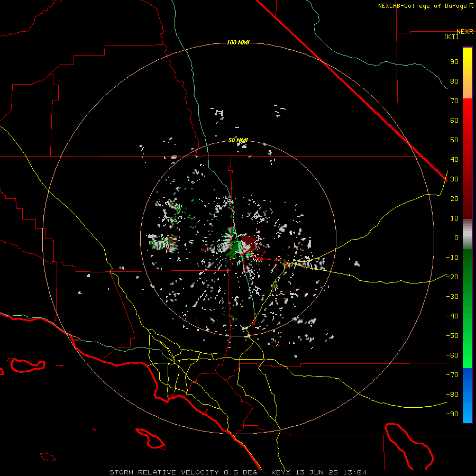
Task: Click the -80 value on the velocity scale
Action: point(452,395)
